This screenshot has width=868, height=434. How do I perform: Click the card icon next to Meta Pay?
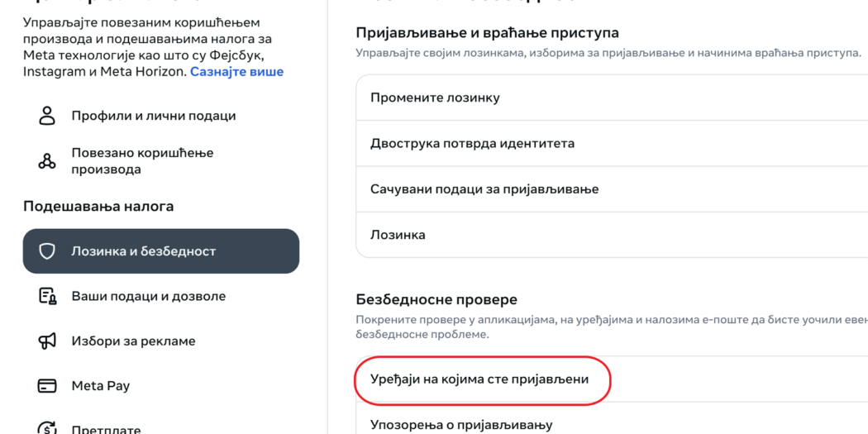click(x=47, y=385)
